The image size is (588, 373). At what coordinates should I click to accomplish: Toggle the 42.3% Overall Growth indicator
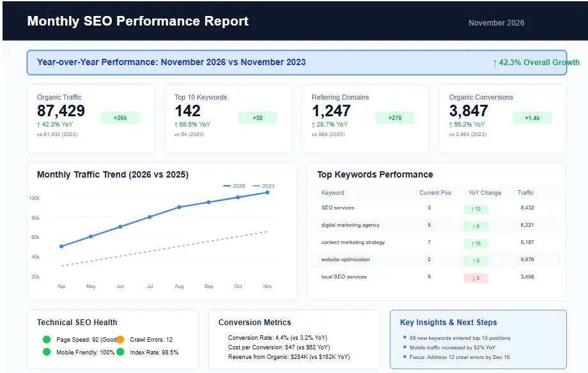[x=536, y=62]
